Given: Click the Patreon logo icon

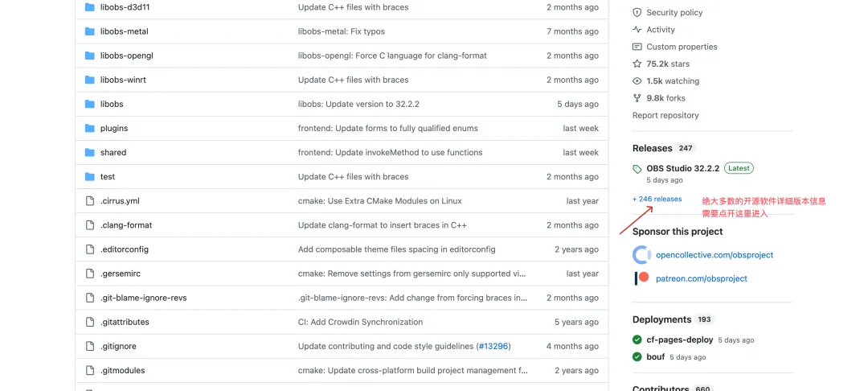Looking at the screenshot, I should [x=641, y=278].
